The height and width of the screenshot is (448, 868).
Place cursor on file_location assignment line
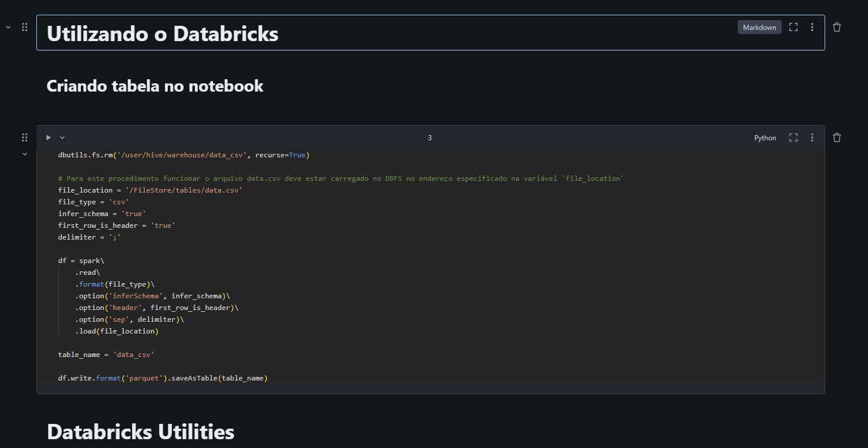(x=150, y=190)
